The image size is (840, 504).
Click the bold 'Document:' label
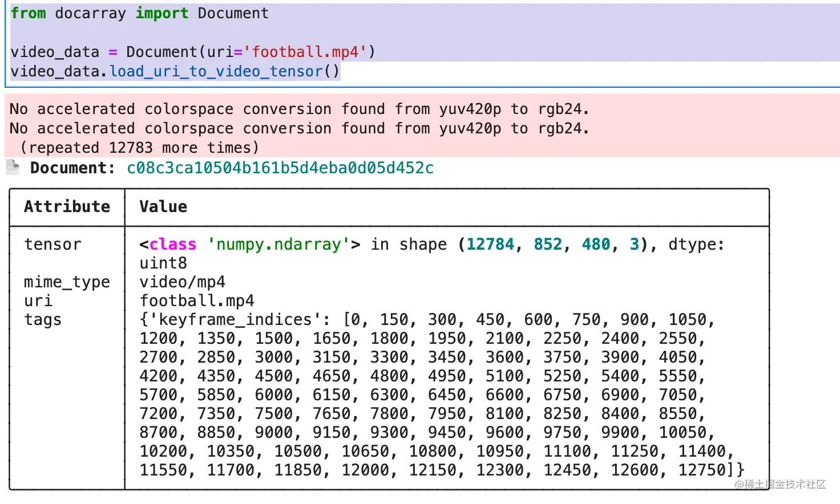72,168
